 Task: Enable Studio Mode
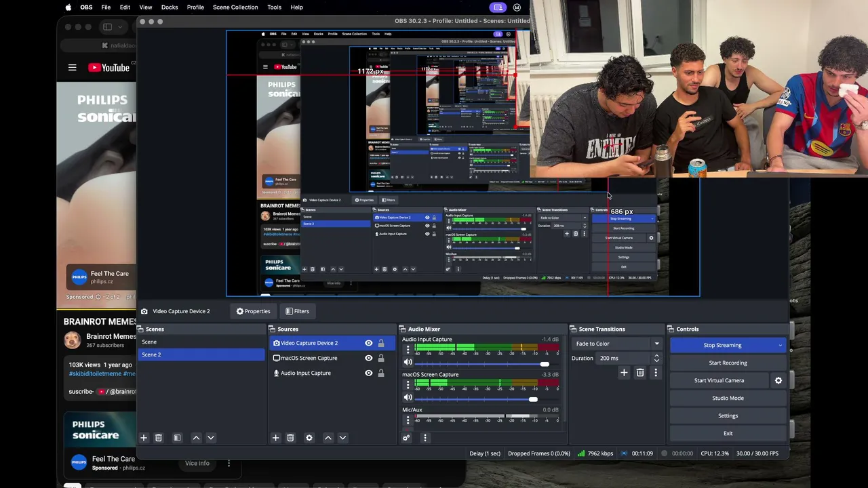[x=728, y=398]
